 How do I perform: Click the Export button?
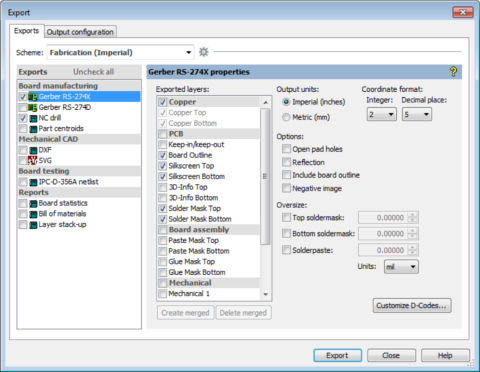[x=337, y=356]
